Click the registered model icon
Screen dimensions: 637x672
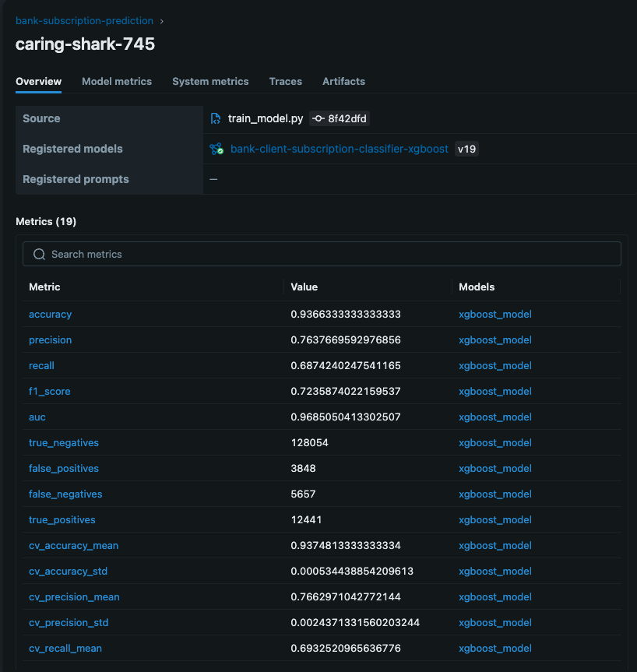click(216, 149)
